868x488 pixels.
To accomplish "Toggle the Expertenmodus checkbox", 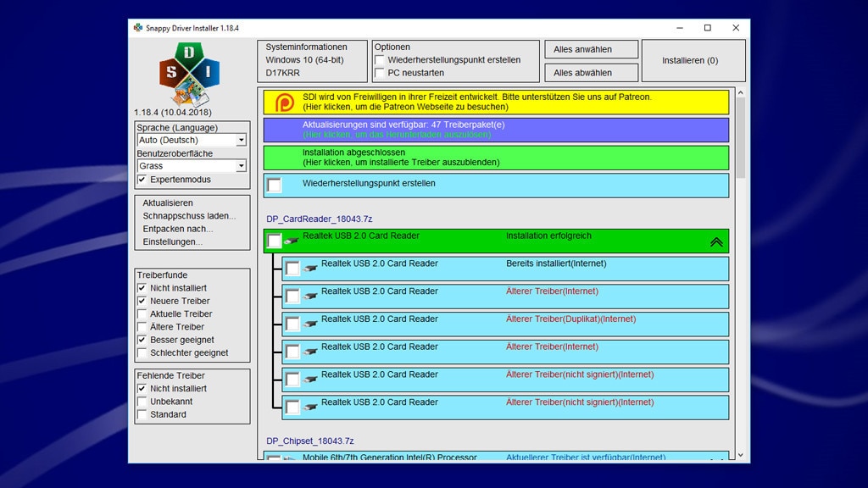I will [x=142, y=180].
